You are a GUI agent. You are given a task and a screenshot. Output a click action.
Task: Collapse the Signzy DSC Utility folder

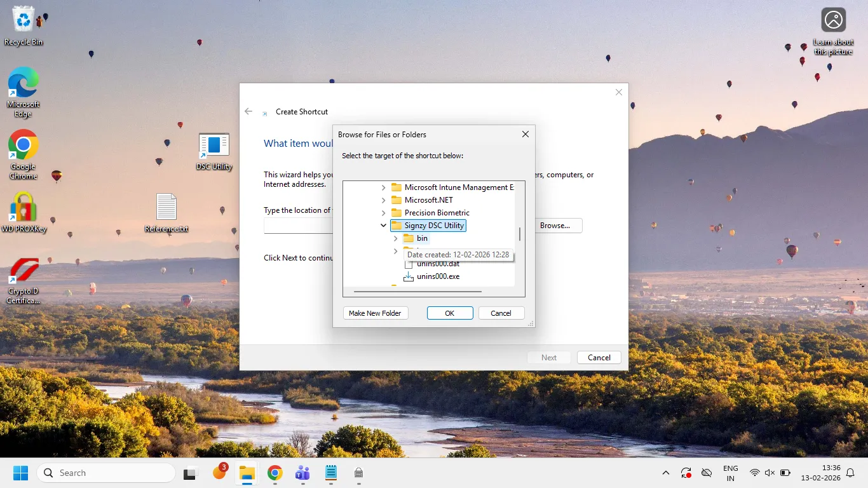coord(383,226)
